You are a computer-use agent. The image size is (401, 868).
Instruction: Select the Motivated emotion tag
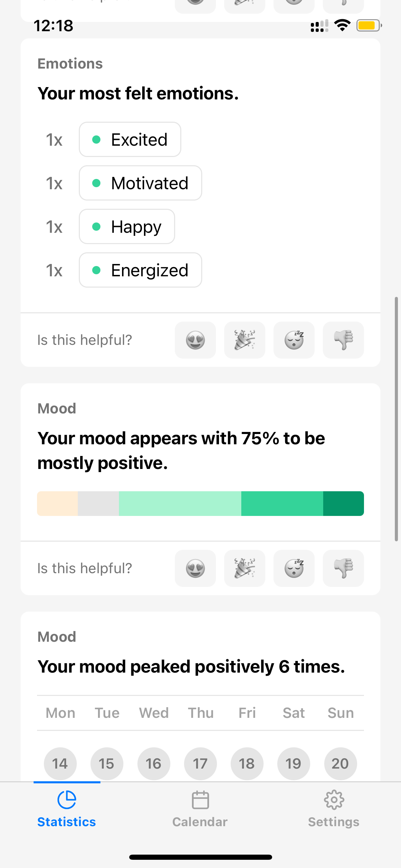[141, 183]
